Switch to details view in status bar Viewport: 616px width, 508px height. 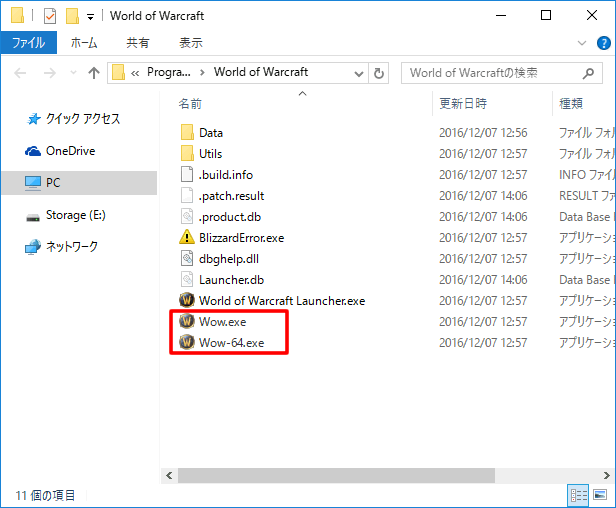(x=578, y=495)
